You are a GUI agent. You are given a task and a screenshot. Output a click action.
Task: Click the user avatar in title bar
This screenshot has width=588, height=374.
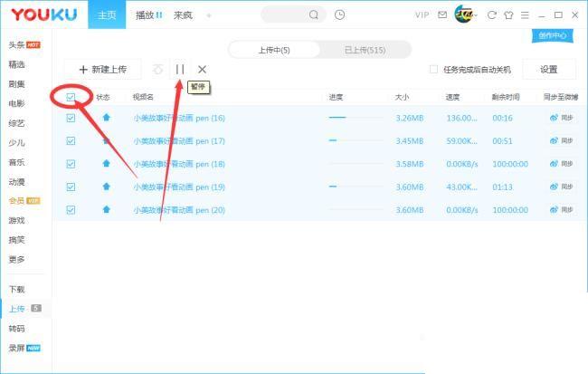click(x=463, y=14)
